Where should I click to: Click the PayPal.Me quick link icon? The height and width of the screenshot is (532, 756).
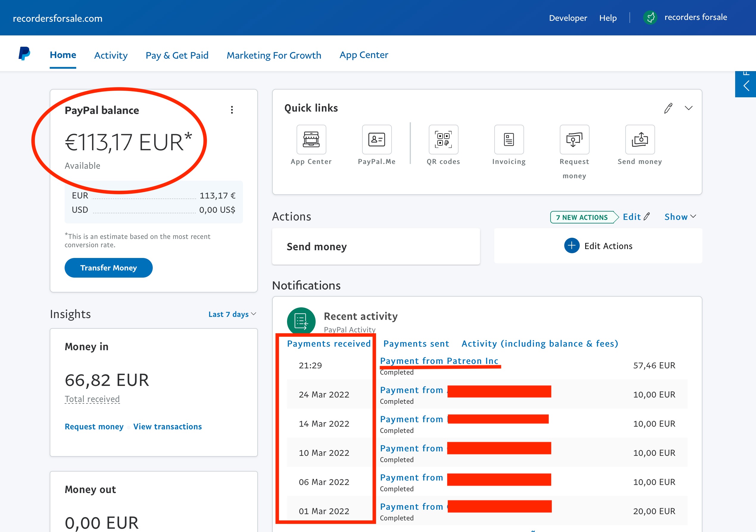tap(376, 140)
